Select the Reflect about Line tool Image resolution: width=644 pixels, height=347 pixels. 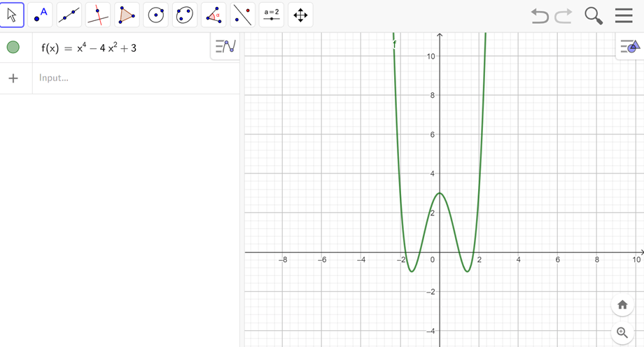click(242, 15)
